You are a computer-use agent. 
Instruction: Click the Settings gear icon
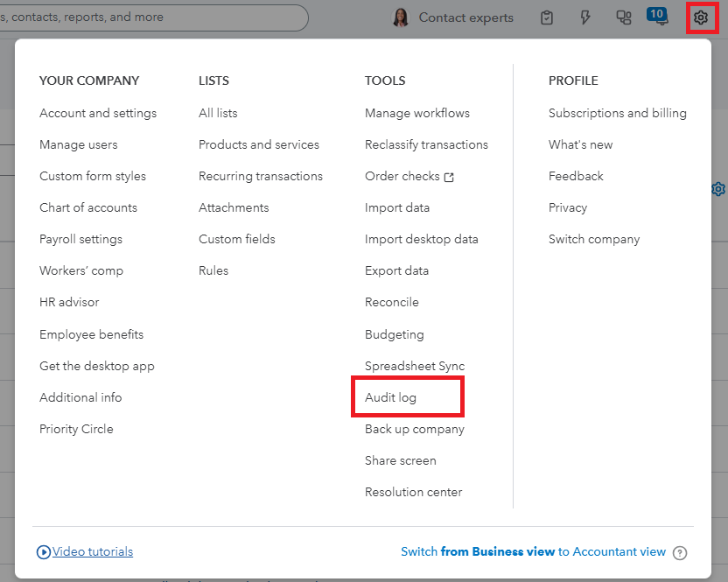coord(700,18)
